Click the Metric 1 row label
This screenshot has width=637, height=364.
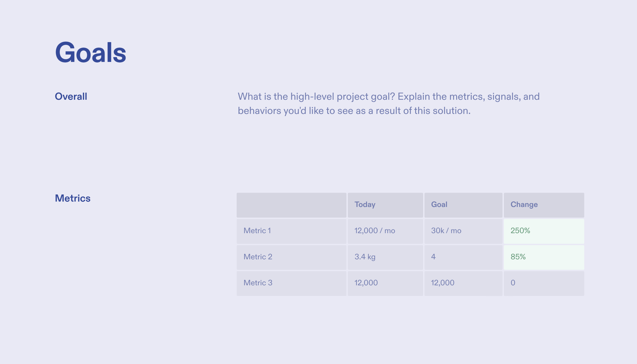coord(257,231)
